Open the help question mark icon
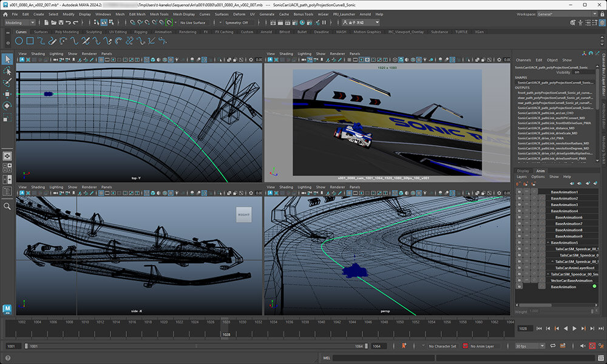 click(8, 358)
